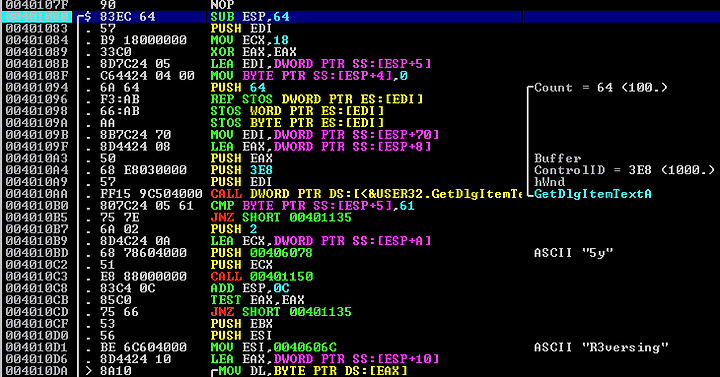Click the ControlID = 3E8 comment
The height and width of the screenshot is (377, 720).
coord(624,170)
